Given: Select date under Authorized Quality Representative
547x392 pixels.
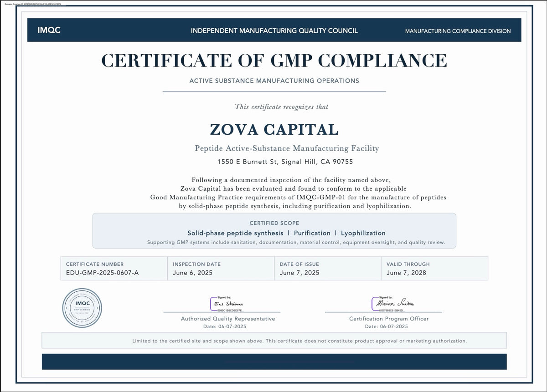Looking at the screenshot, I should pos(225,326).
